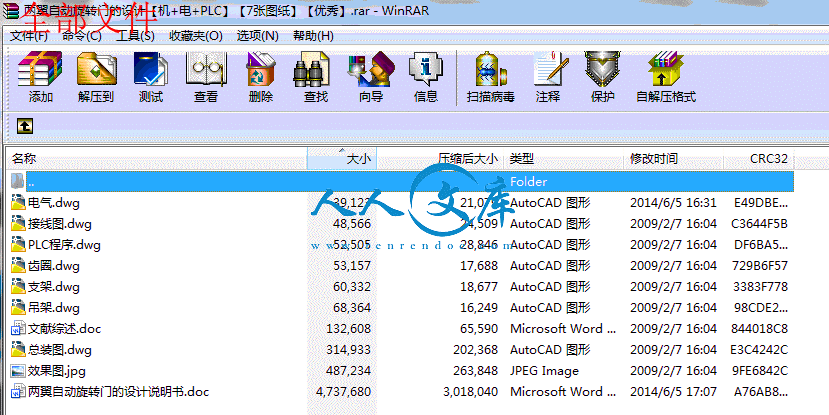This screenshot has height=415, width=829.
Task: Click the 解压到 (Extract To) icon
Action: [x=96, y=69]
